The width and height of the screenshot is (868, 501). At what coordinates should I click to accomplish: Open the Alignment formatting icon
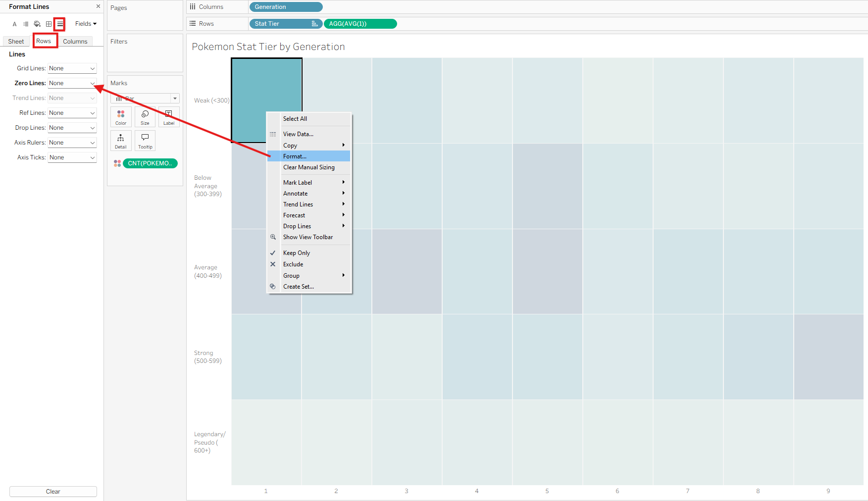[x=26, y=24]
